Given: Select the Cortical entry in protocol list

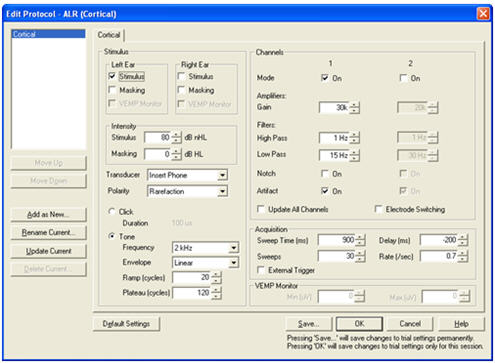Looking at the screenshot, I should (48, 34).
